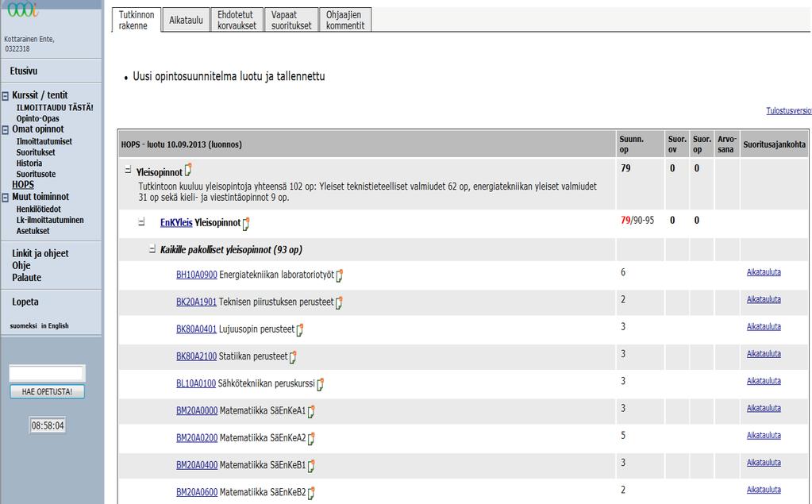Image resolution: width=812 pixels, height=504 pixels.
Task: Go to Etusivu in sidebar
Action: click(23, 71)
